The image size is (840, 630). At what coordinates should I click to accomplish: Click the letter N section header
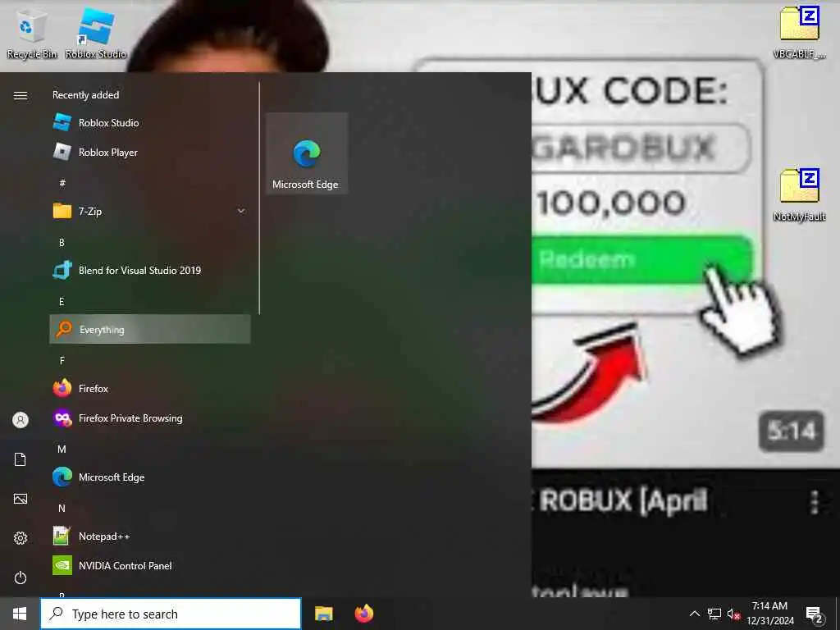(62, 508)
